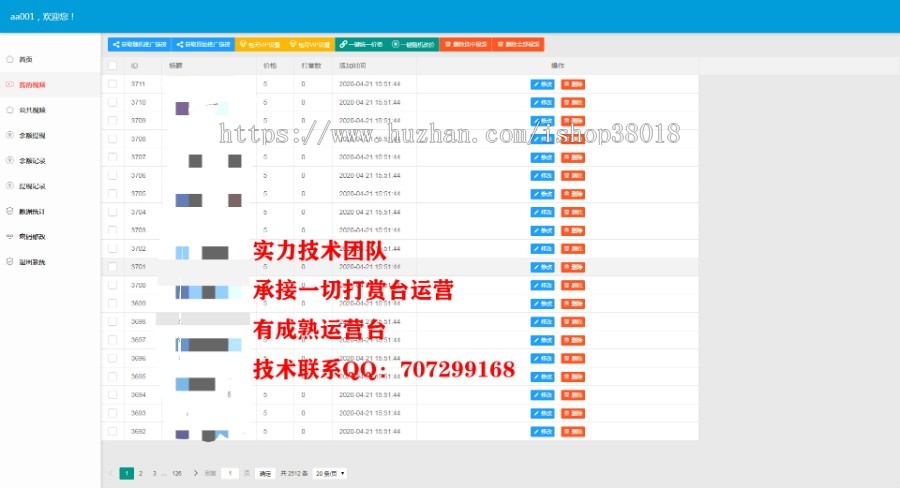Click the red video icon for 我的视频

10,85
